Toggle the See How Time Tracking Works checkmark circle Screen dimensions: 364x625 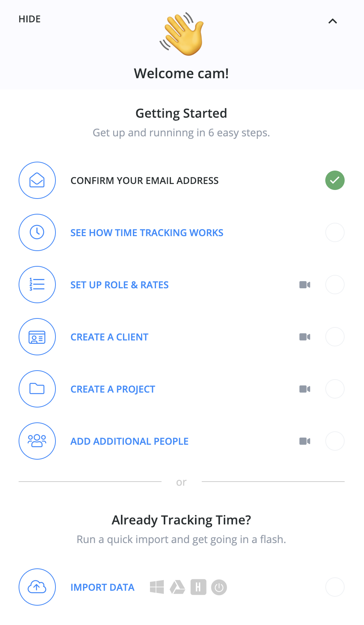tap(335, 232)
